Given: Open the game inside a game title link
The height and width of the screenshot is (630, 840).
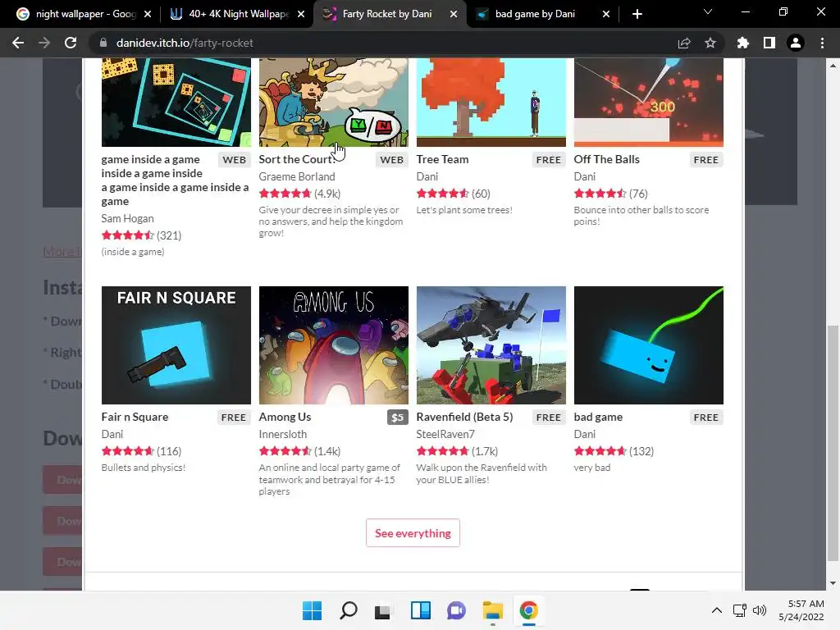Looking at the screenshot, I should 175,180.
